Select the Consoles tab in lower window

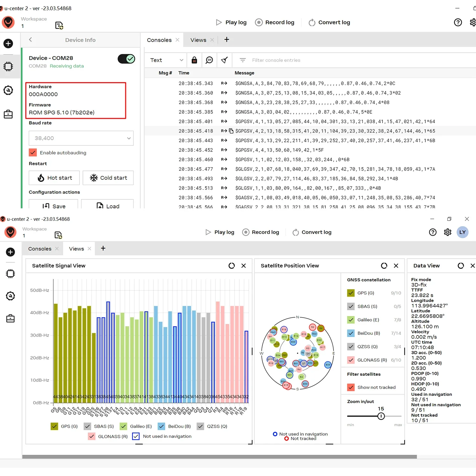tap(40, 249)
